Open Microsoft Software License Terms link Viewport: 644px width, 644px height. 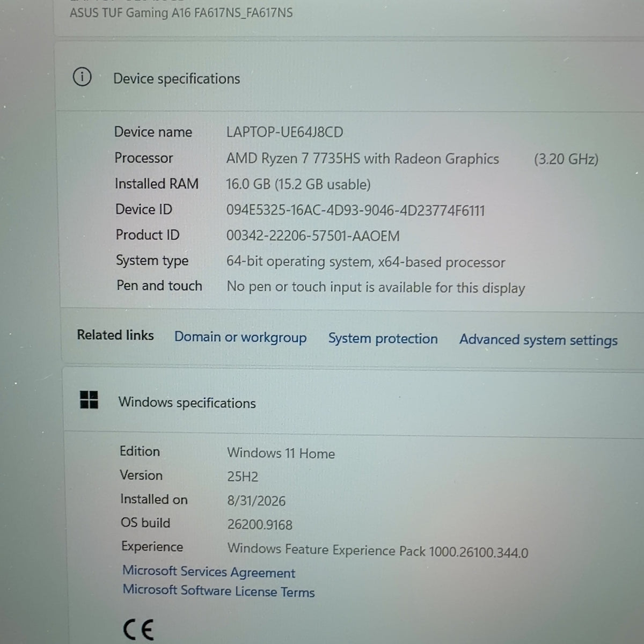pos(218,591)
